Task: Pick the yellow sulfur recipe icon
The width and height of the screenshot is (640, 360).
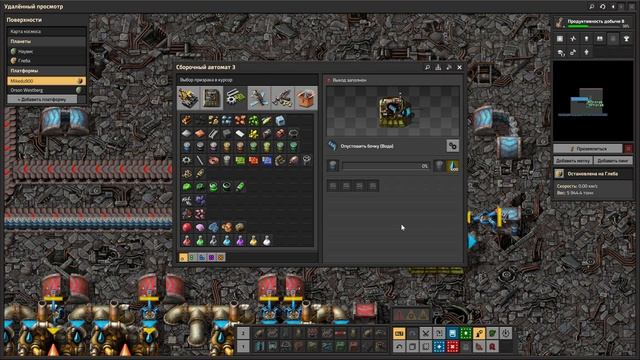Action: pyautogui.click(x=253, y=133)
